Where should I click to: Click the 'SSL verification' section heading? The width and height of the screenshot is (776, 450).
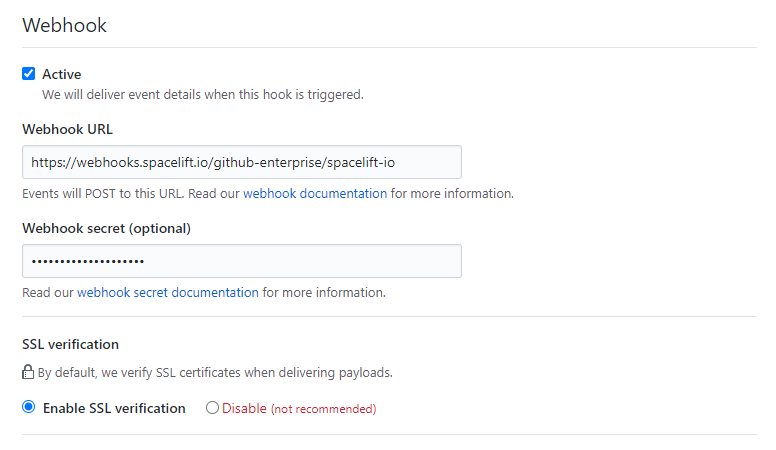(70, 344)
